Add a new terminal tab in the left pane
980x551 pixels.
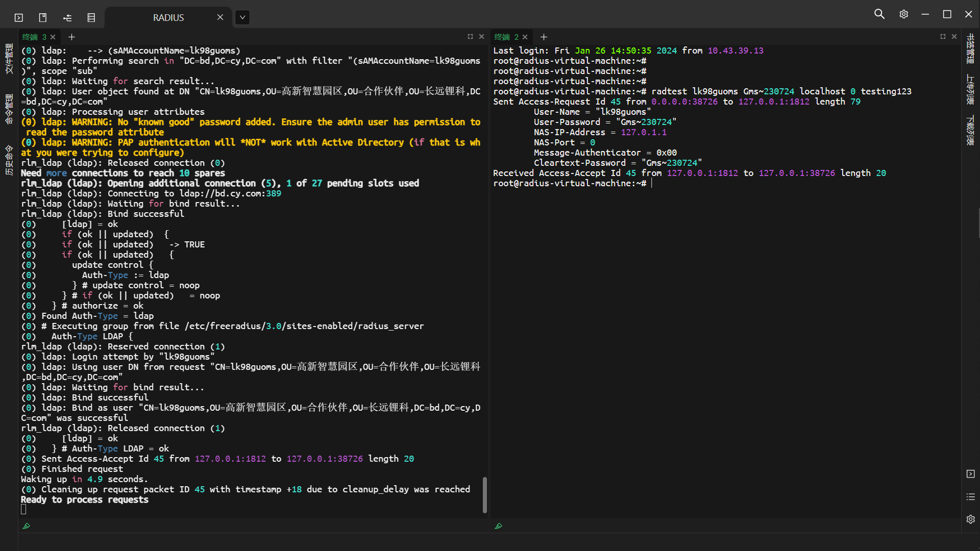[x=71, y=37]
